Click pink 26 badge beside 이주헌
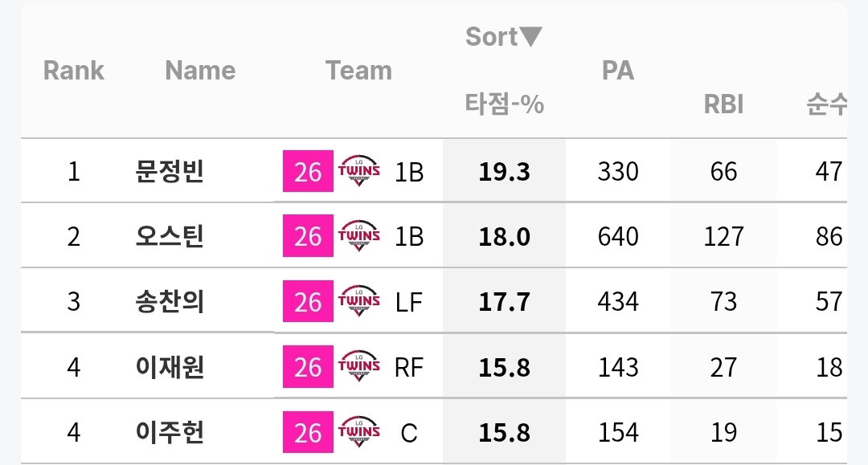The image size is (868, 465). [308, 432]
